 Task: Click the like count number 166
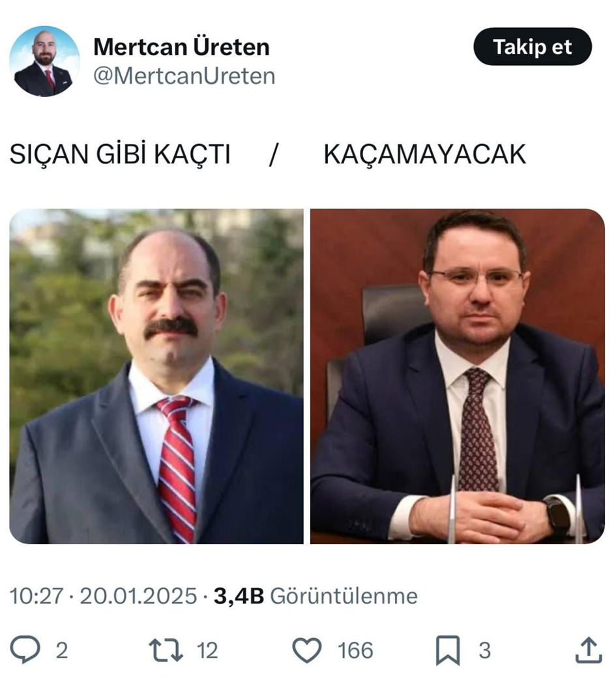click(355, 650)
